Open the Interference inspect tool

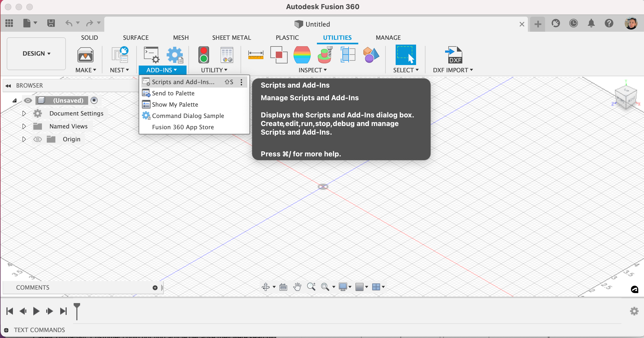(x=278, y=55)
